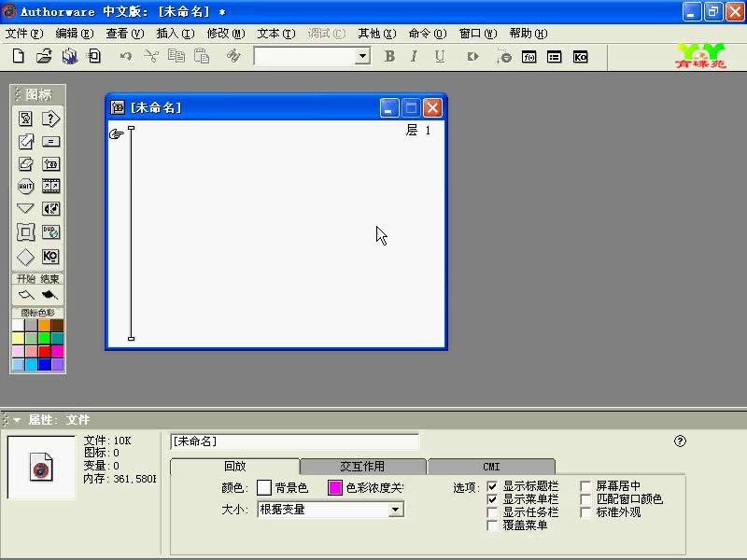This screenshot has width=747, height=560.
Task: Pick the white Start flag
Action: pyautogui.click(x=26, y=295)
